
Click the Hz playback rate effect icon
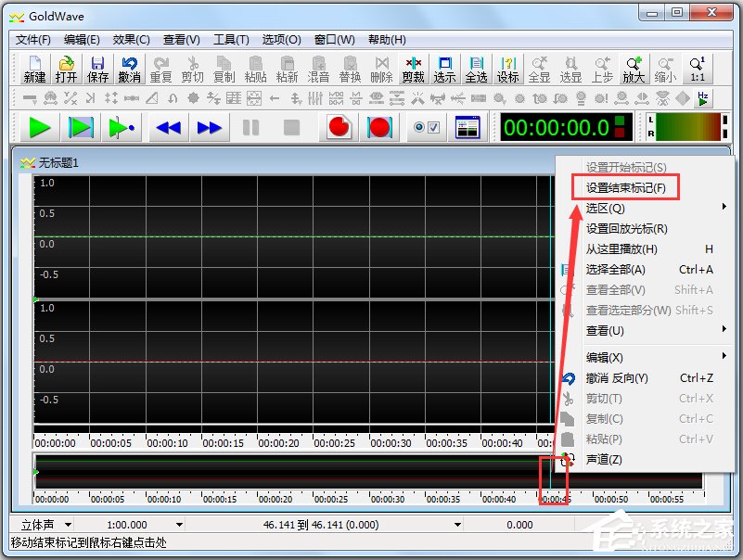[x=703, y=98]
